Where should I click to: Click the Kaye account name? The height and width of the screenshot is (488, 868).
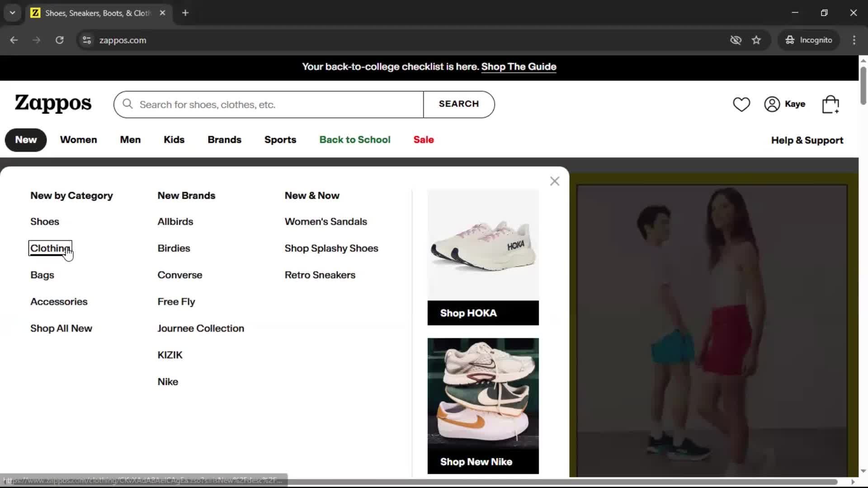[x=795, y=104]
